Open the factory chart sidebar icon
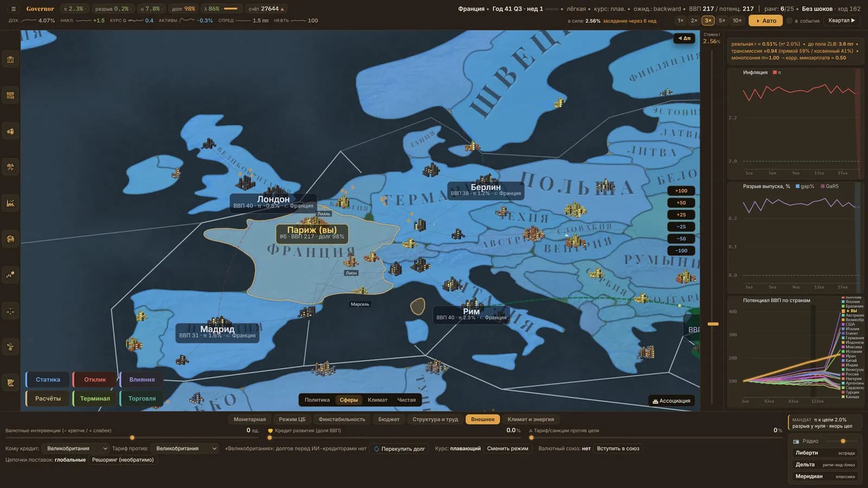Image resolution: width=868 pixels, height=488 pixels. 10,203
